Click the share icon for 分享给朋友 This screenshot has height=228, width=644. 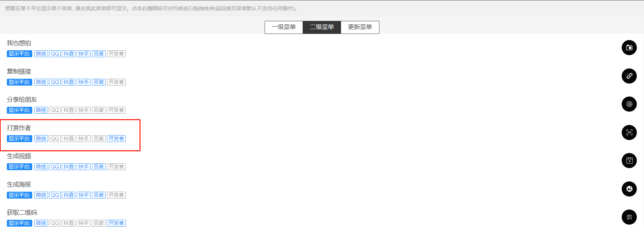click(629, 104)
